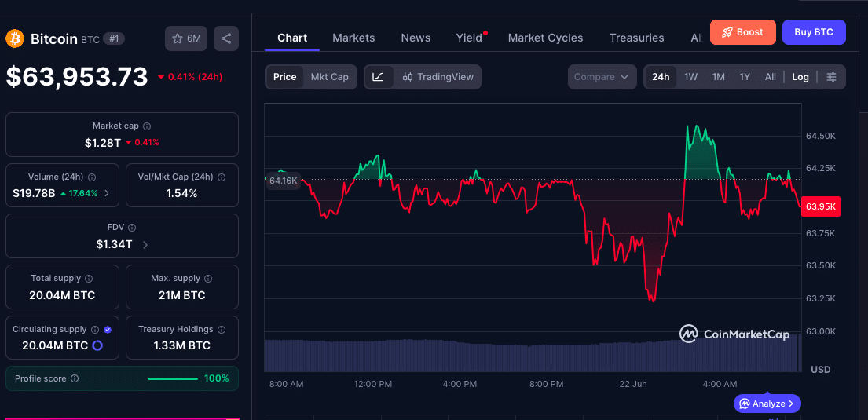
Task: Select the line chart view icon
Action: pos(379,77)
